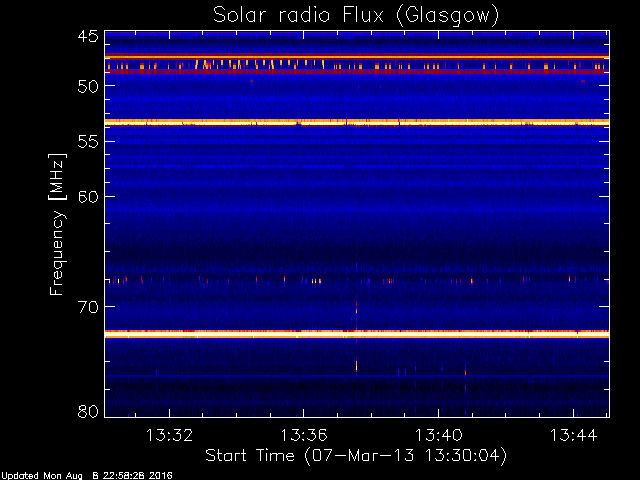This screenshot has height=480, width=640.
Task: Click the "Start Time (07-Mar-13 13:30:04)" label
Action: point(356,456)
